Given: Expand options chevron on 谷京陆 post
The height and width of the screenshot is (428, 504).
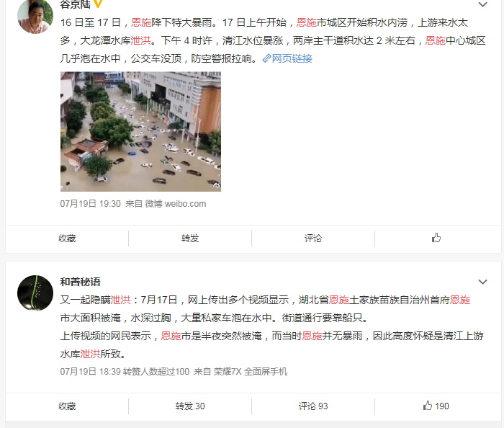Looking at the screenshot, I should pyautogui.click(x=482, y=4).
